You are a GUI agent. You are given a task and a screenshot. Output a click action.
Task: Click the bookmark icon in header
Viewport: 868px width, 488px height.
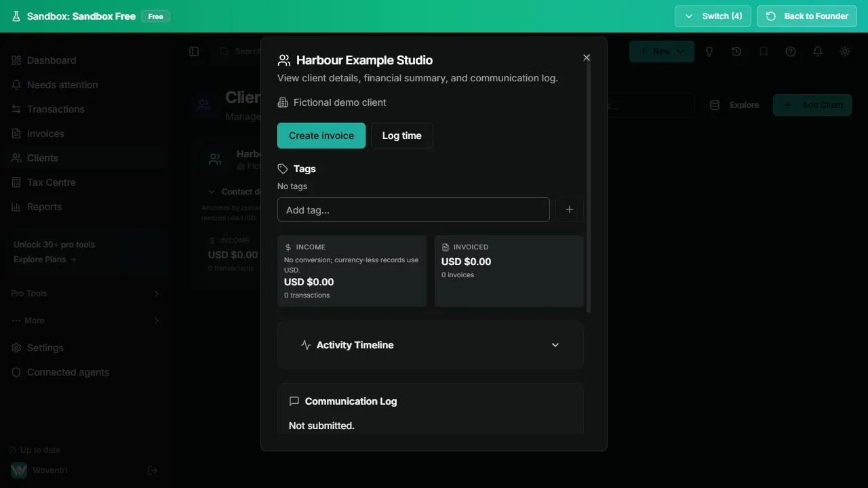(764, 52)
